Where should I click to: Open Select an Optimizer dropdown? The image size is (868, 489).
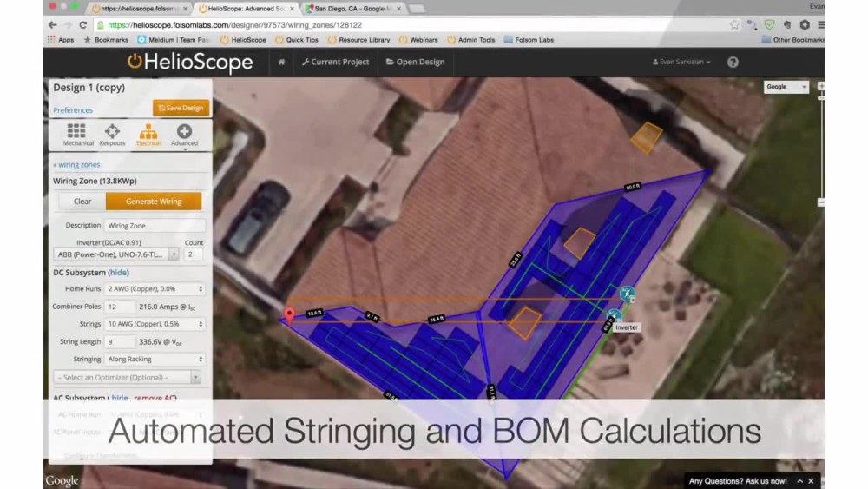(x=127, y=377)
